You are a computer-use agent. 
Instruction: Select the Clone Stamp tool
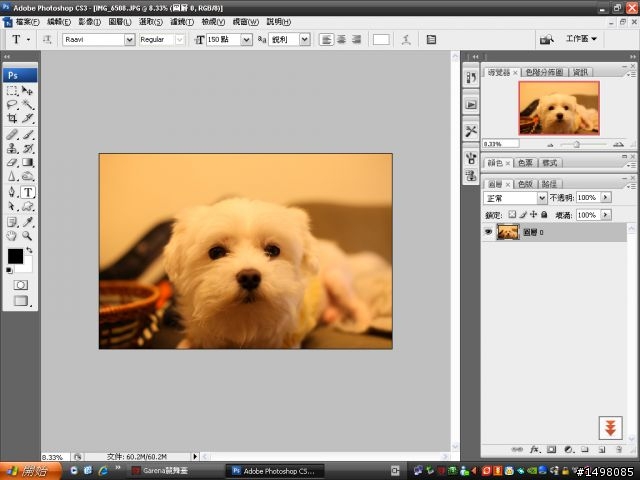tap(12, 148)
